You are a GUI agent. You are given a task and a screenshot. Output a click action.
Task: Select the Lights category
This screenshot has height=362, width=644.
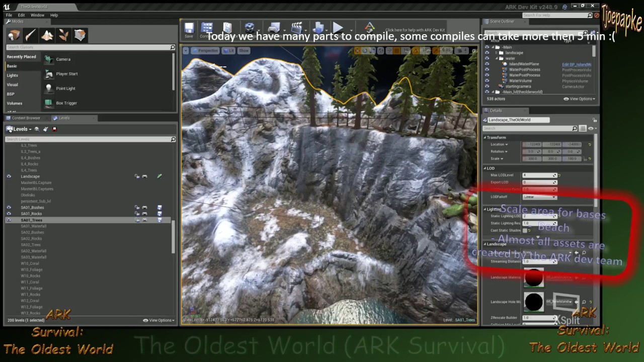tap(13, 75)
